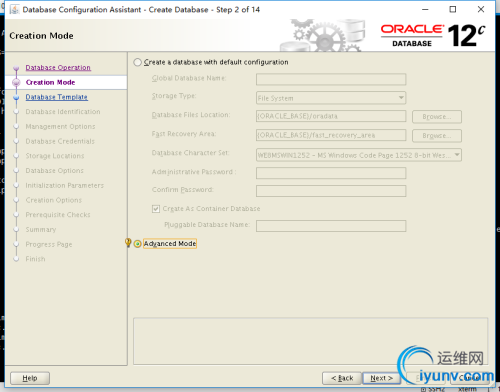The image size is (500, 392).
Task: Open the Storage Type dropdown
Action: click(x=331, y=98)
